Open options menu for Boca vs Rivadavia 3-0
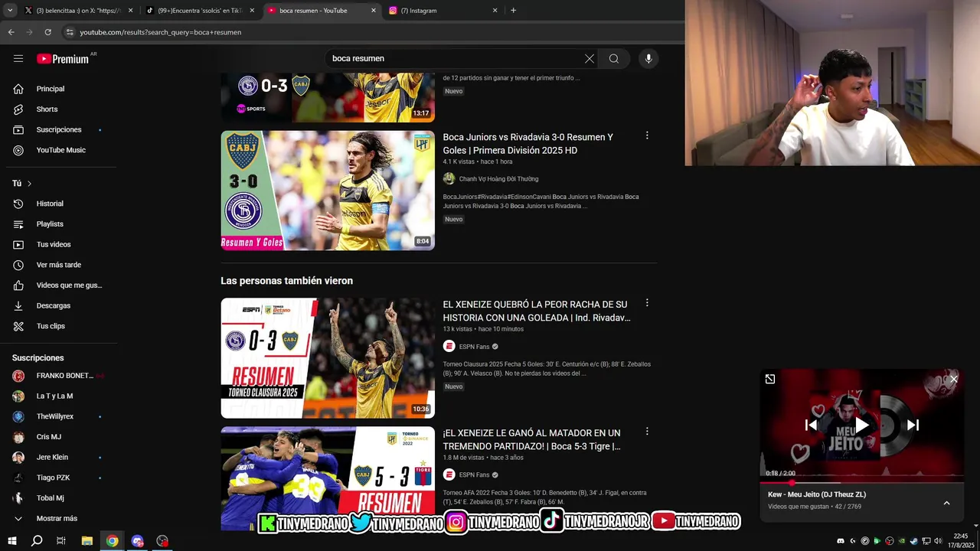This screenshot has height=551, width=980. coord(647,135)
